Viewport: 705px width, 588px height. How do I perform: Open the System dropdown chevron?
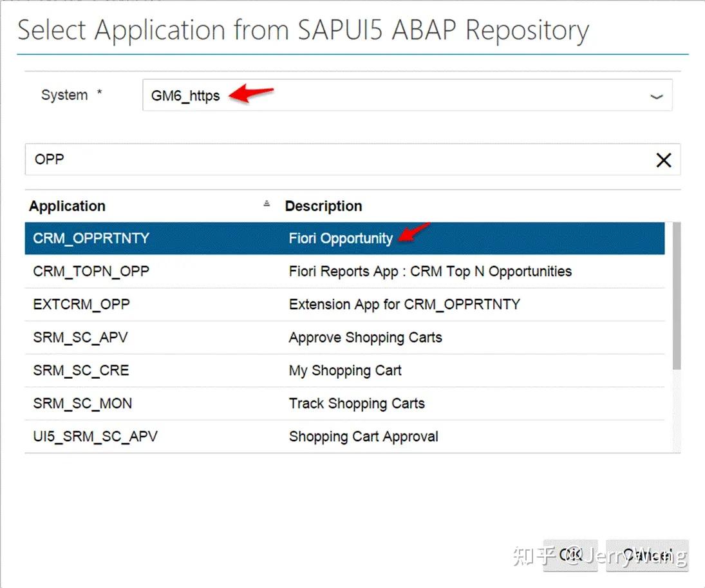pos(656,96)
